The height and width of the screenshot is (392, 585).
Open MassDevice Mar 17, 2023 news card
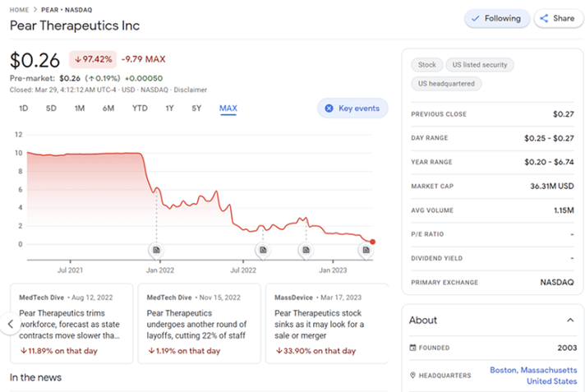point(326,323)
